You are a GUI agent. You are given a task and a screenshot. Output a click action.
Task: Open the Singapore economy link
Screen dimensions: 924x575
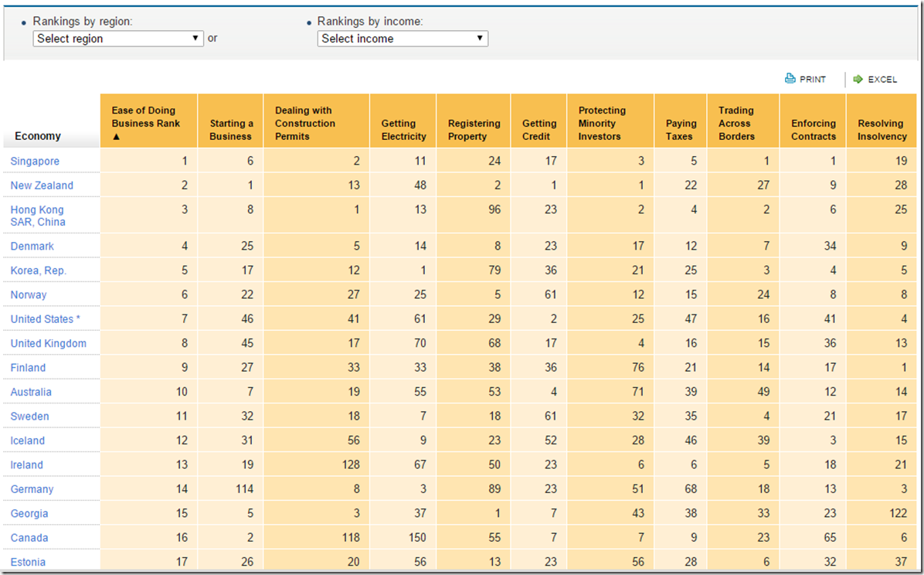pos(35,161)
